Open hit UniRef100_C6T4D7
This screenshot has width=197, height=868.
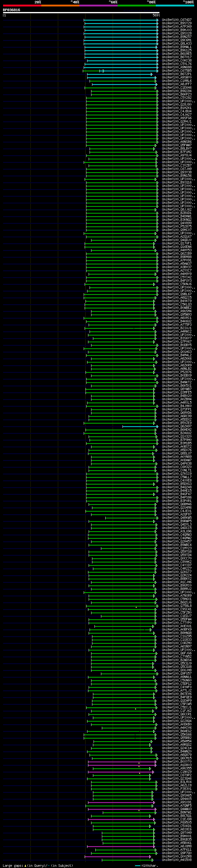tap(176, 20)
